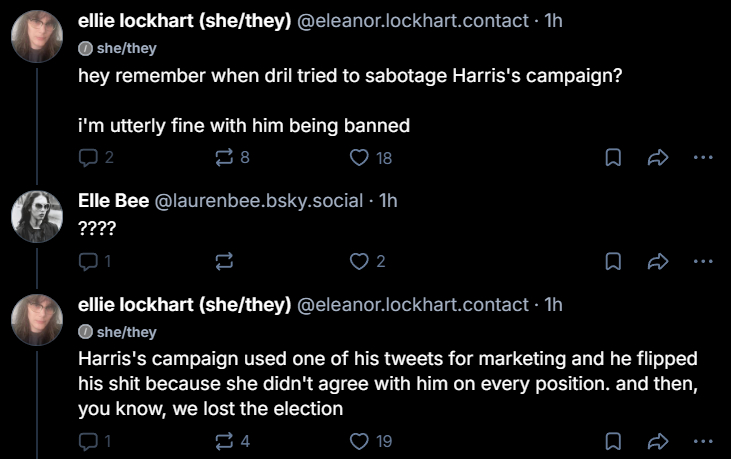The height and width of the screenshot is (459, 731).
Task: Bookmark Elle Bee's post
Action: tap(613, 261)
